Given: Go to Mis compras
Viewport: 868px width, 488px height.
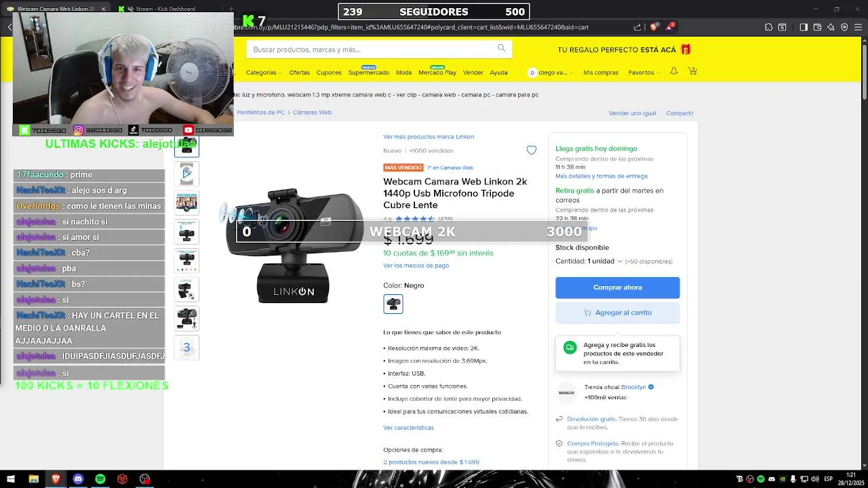Looking at the screenshot, I should (601, 72).
